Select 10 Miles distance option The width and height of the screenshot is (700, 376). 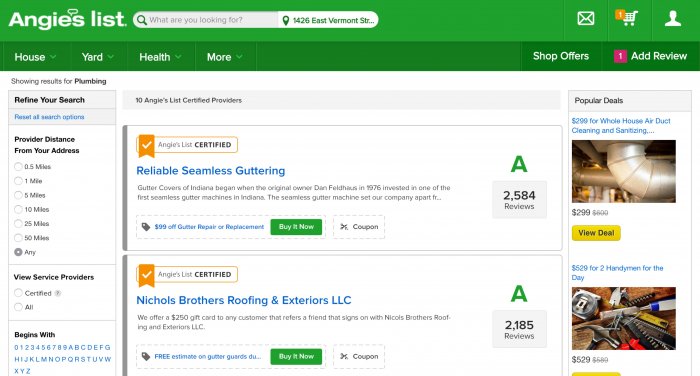[x=18, y=209]
